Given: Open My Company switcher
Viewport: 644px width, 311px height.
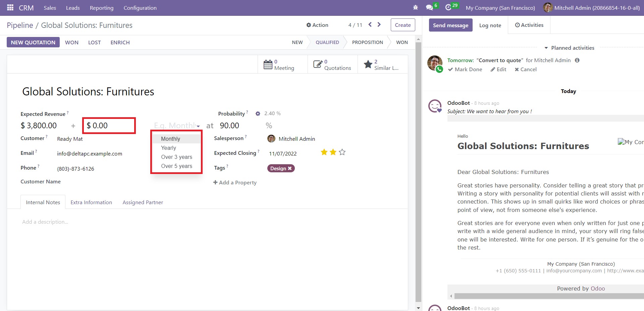Looking at the screenshot, I should click(500, 8).
